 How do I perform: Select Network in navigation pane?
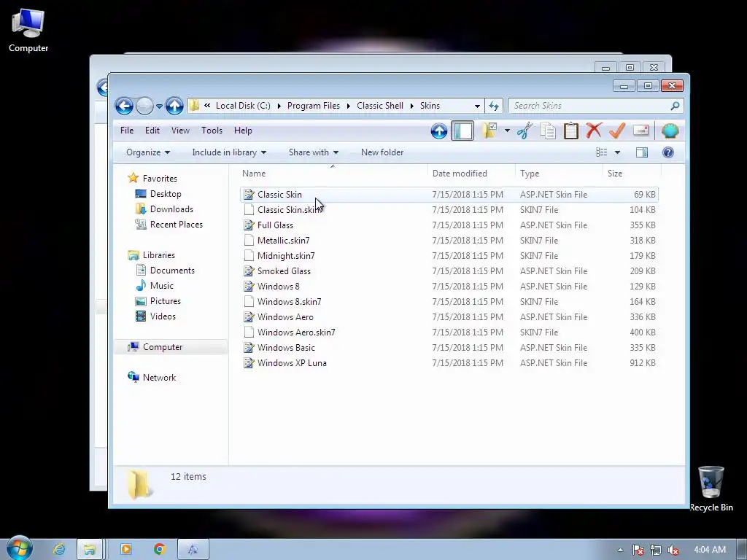coord(159,378)
